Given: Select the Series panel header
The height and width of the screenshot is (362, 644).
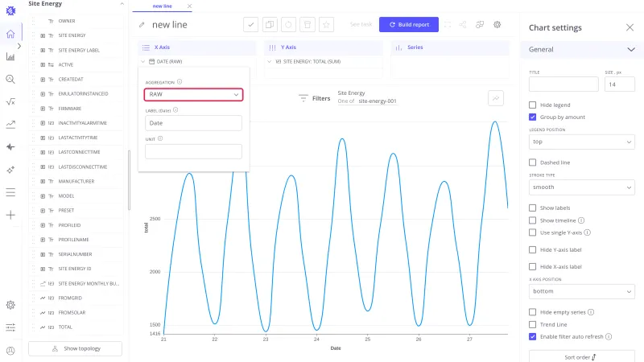Looking at the screenshot, I should coord(450,47).
